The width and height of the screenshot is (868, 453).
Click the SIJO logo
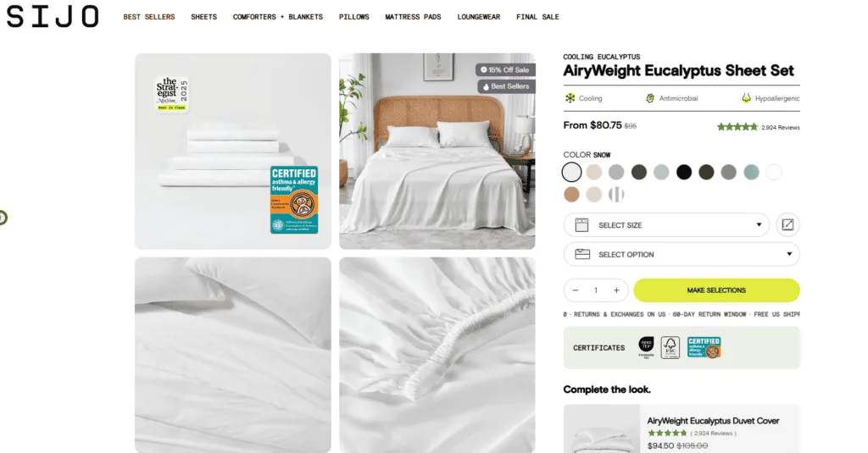tap(53, 17)
